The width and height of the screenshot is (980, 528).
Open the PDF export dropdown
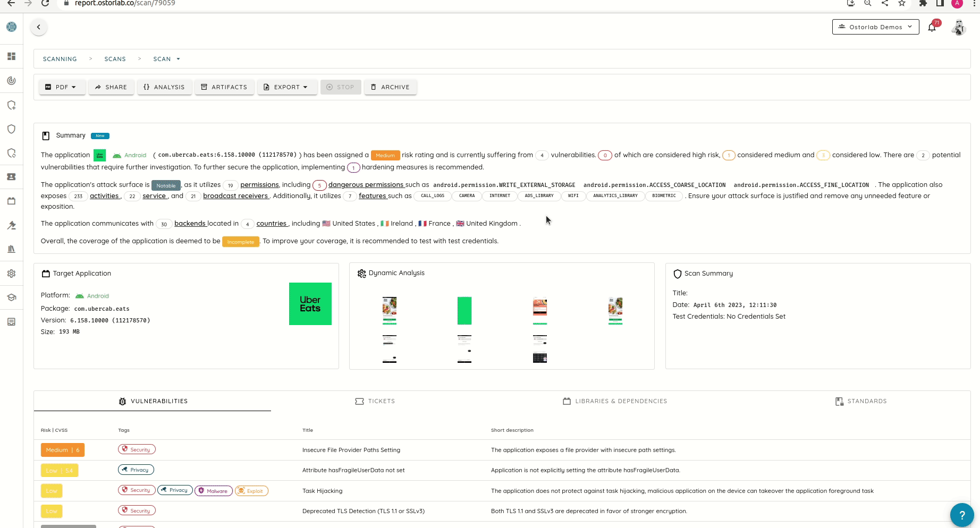tap(62, 87)
